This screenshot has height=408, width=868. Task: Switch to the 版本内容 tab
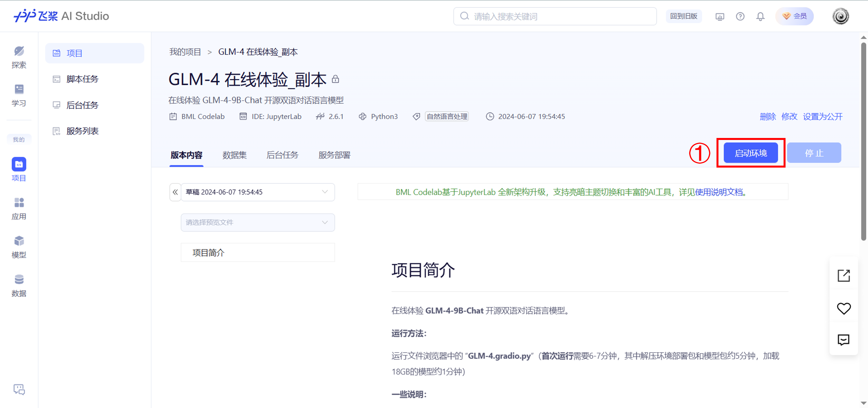(x=186, y=155)
